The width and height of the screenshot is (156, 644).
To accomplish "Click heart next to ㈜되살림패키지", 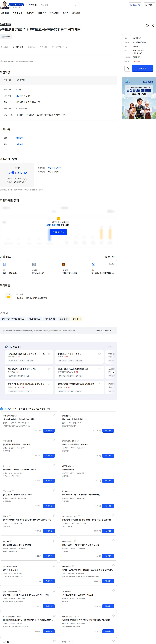I will click(x=15, y=416).
